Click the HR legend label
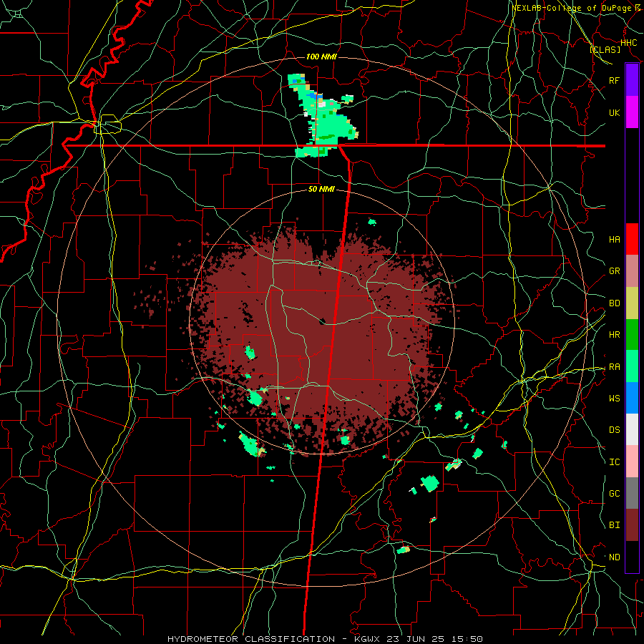This screenshot has height=644, width=644. click(614, 335)
